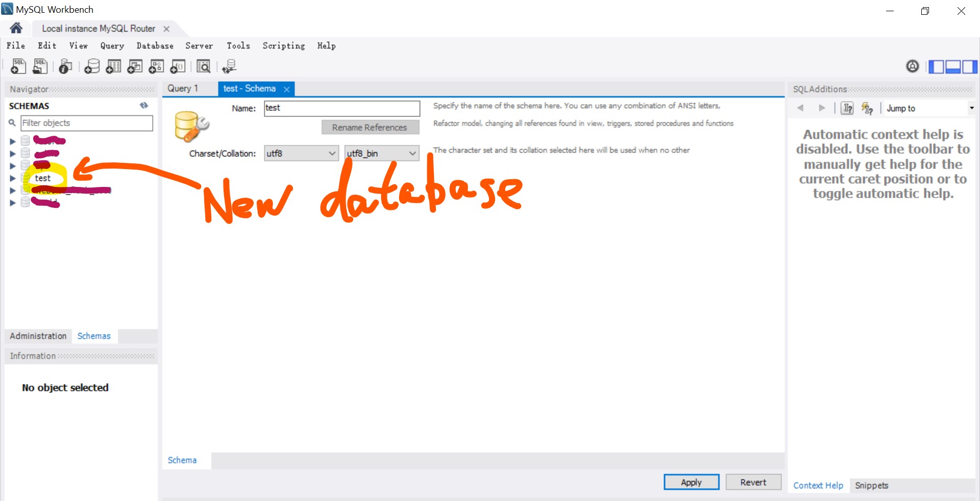Click the test schema database icon
This screenshot has height=501, width=980.
(26, 178)
